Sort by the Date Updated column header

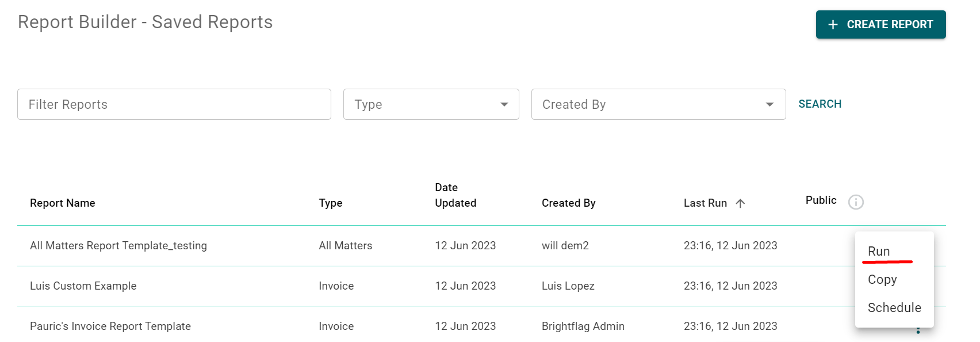coord(455,195)
